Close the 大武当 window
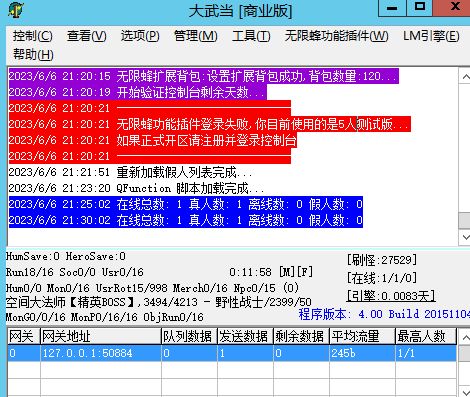This screenshot has height=397, width=470. (452, 8)
